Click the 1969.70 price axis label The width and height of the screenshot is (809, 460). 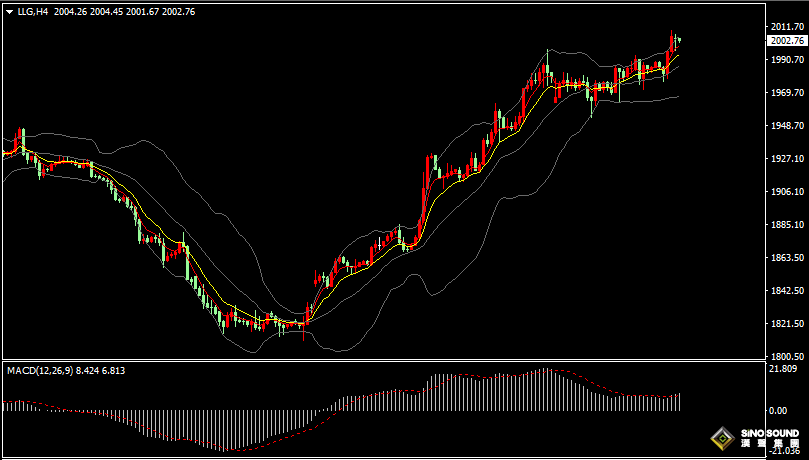[x=784, y=92]
